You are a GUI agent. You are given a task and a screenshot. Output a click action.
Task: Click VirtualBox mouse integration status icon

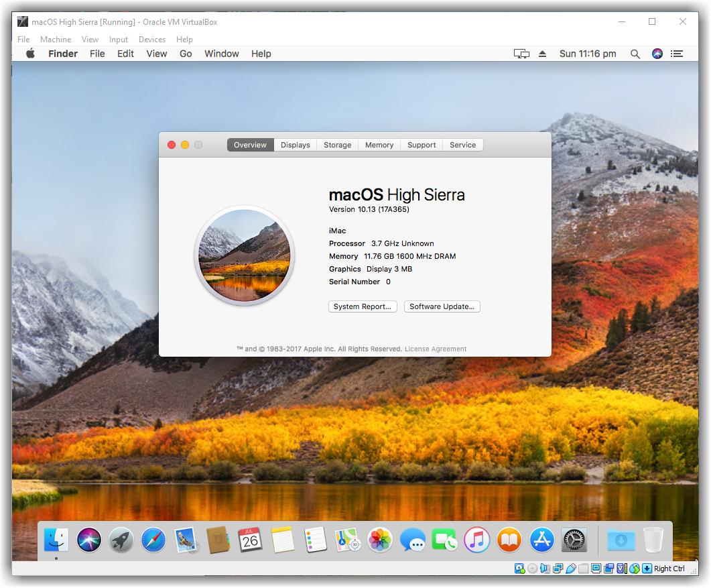(635, 569)
